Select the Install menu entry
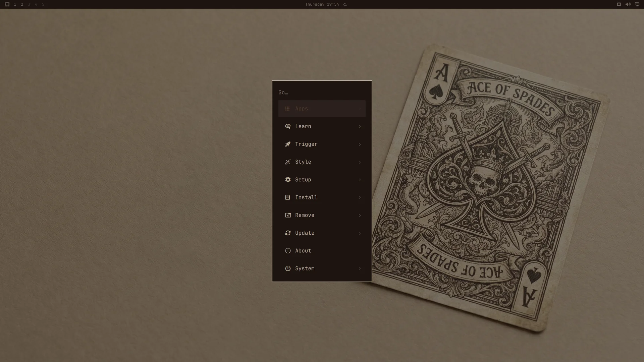Screen dimensions: 644x362 [x=322, y=197]
